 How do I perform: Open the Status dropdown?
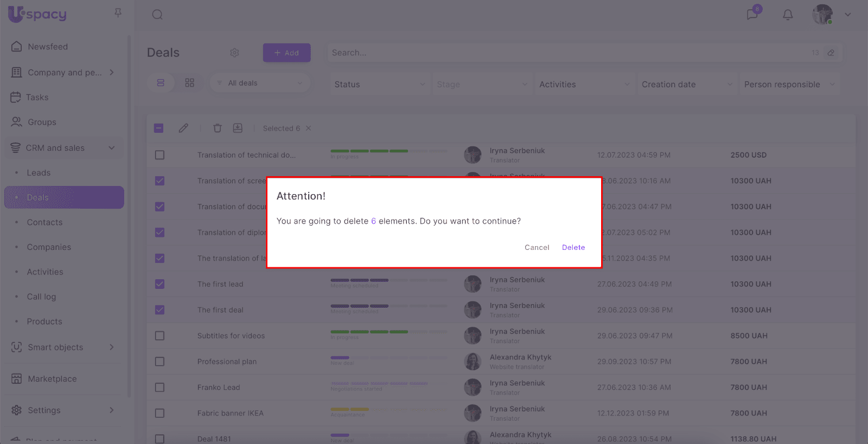pyautogui.click(x=380, y=84)
